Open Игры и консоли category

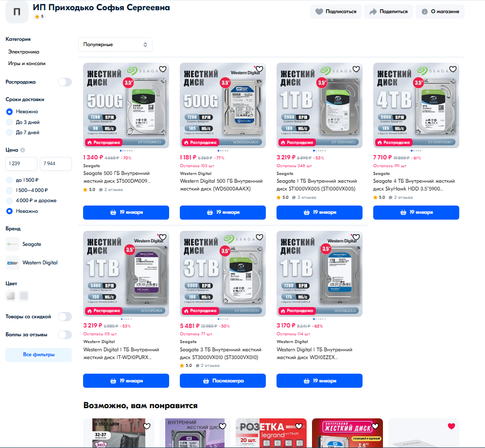coord(27,63)
